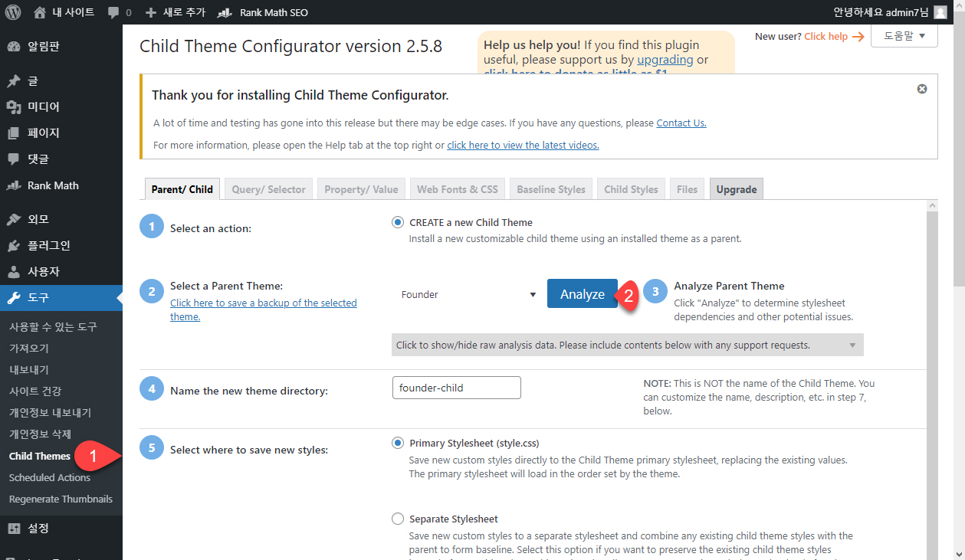Open the 미디어 media menu
The height and width of the screenshot is (560, 965).
(61, 106)
